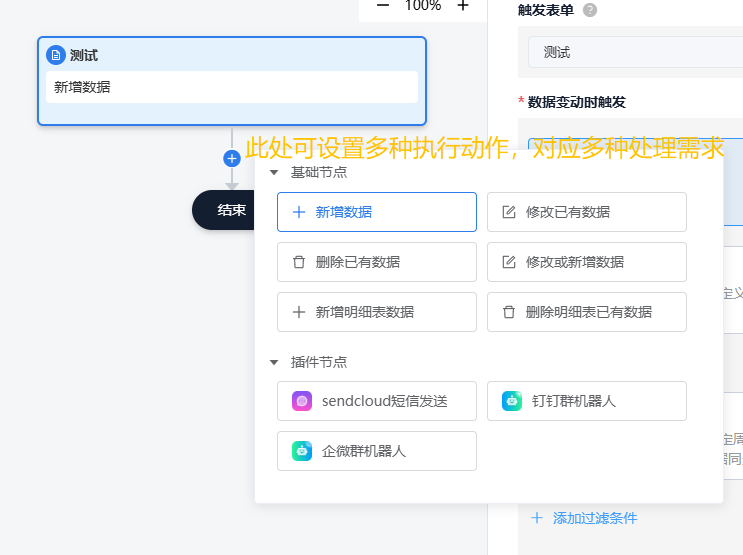743x555 pixels.
Task: Choose 修改或新增数据 node option
Action: coord(586,262)
